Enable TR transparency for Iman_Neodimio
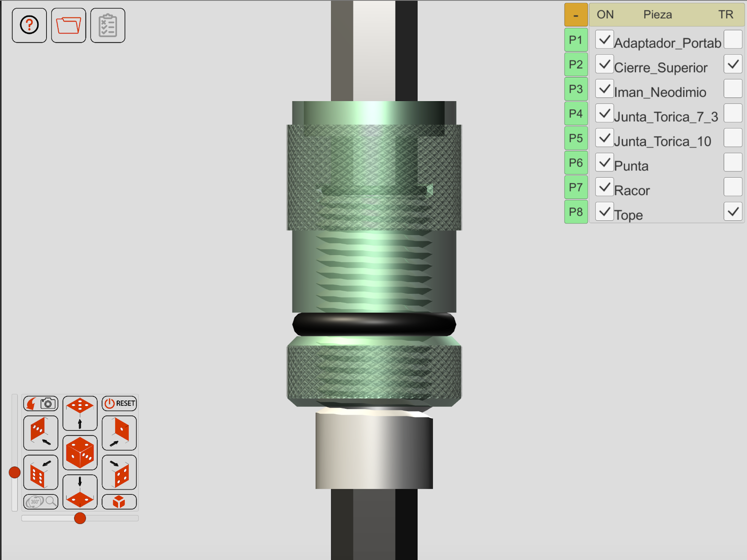 (x=733, y=89)
